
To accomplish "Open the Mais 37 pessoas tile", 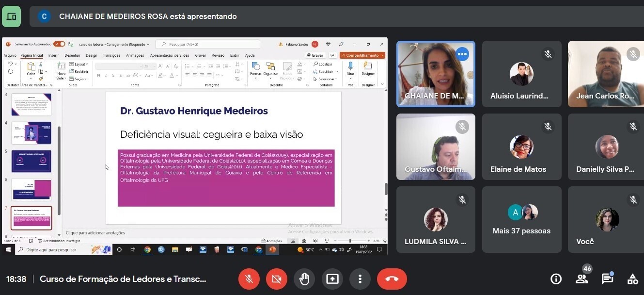I will click(521, 219).
